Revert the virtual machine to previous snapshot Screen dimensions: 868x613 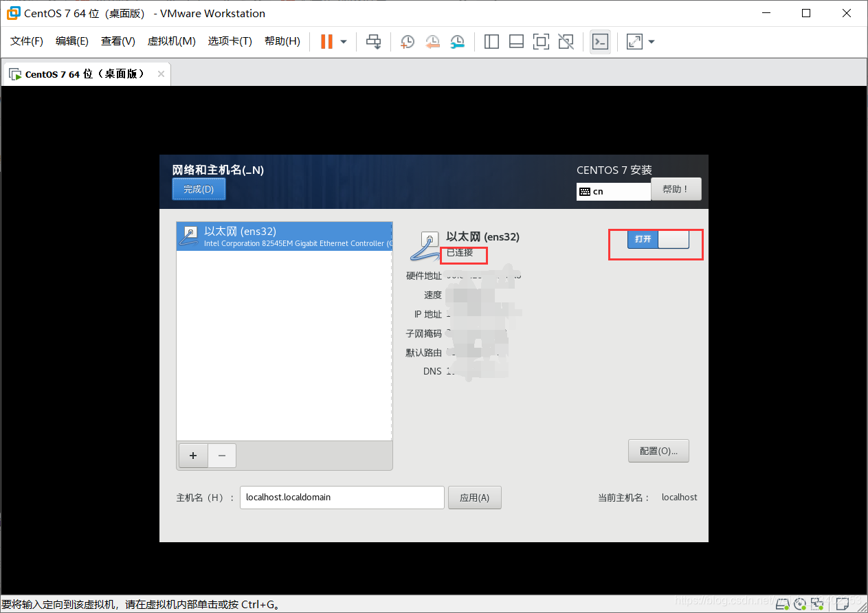[x=432, y=42]
